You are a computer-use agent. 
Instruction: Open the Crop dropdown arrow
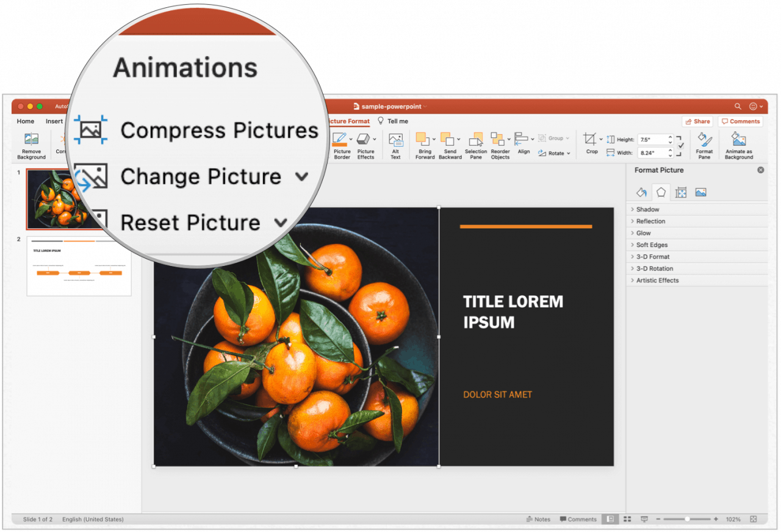click(x=600, y=139)
